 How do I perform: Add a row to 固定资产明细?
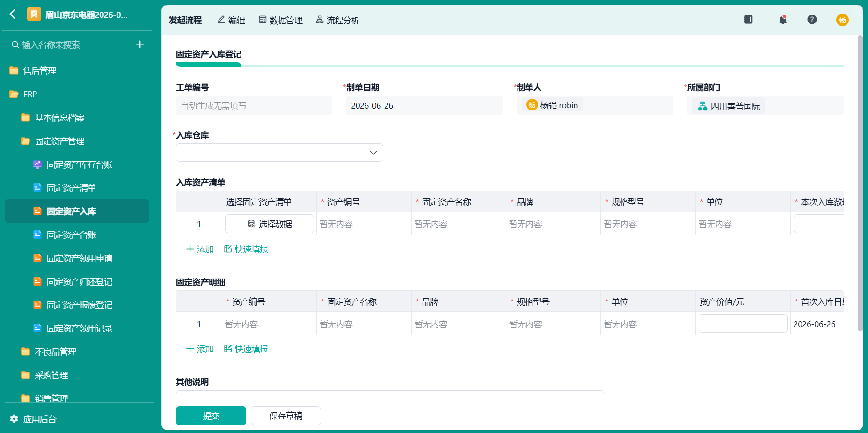(x=200, y=349)
